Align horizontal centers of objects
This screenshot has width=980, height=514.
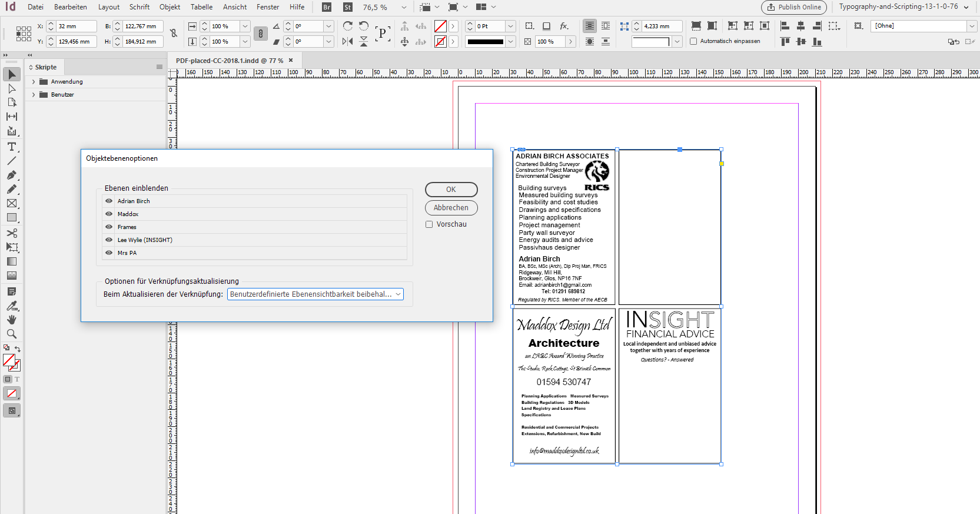tap(800, 26)
